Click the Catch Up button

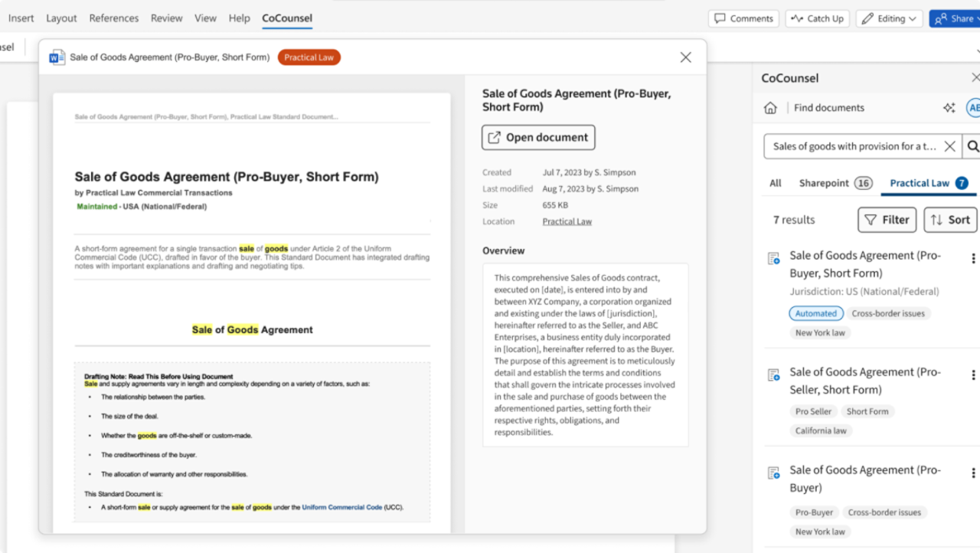pyautogui.click(x=818, y=18)
